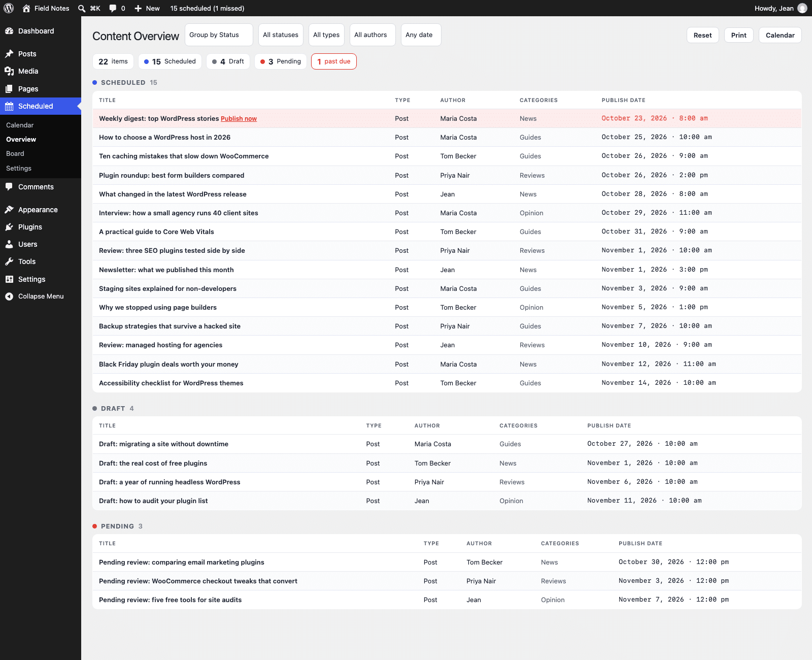
Task: Click the New plus icon
Action: click(x=138, y=8)
